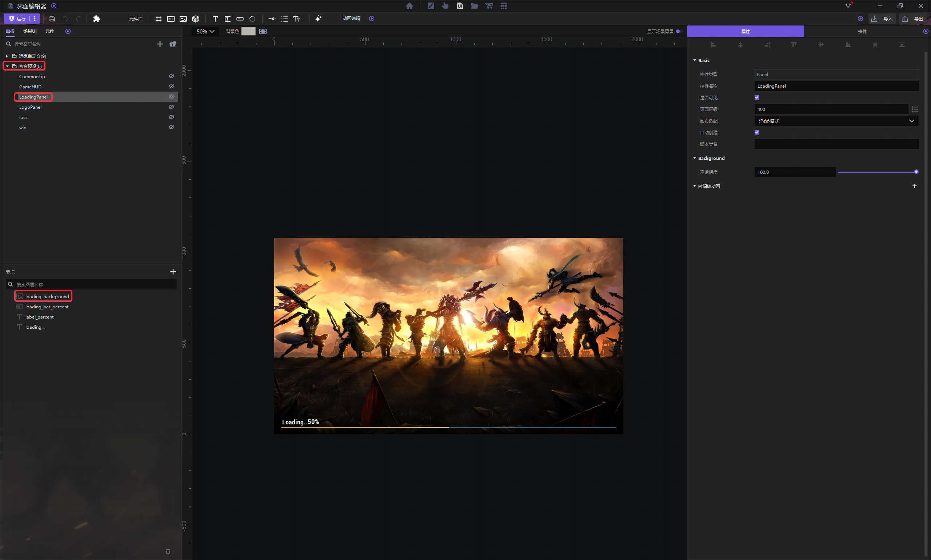Click fit-to-screen icon next to background color
The height and width of the screenshot is (560, 931).
(263, 31)
